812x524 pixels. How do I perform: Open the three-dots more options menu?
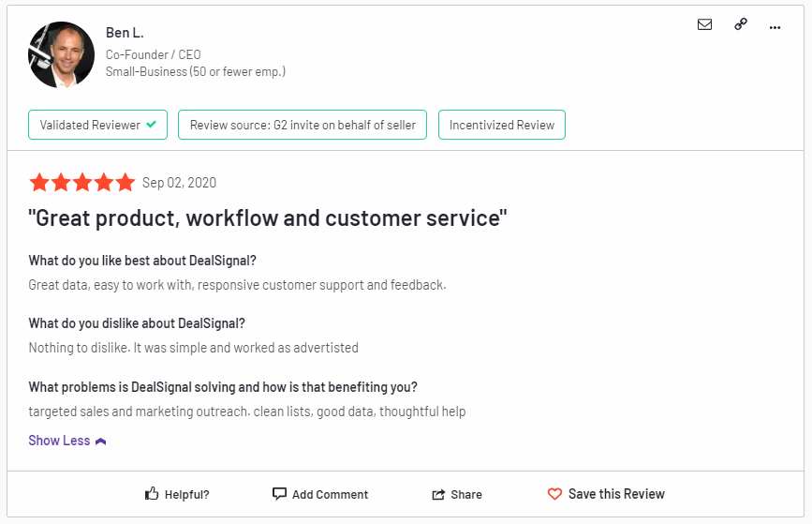pyautogui.click(x=775, y=27)
